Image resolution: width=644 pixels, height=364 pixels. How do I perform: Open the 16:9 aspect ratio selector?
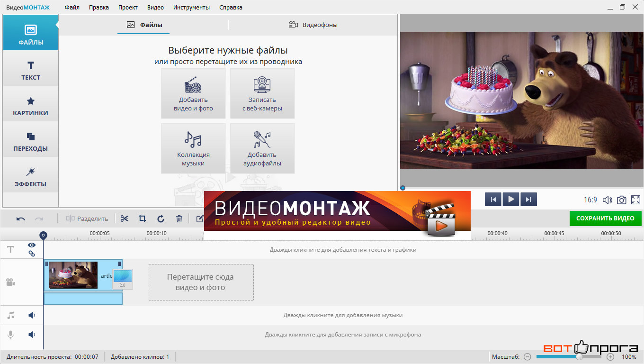tap(590, 200)
